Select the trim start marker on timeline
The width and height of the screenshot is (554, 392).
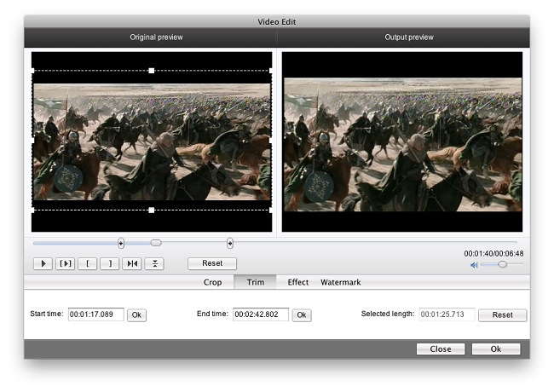coord(121,243)
